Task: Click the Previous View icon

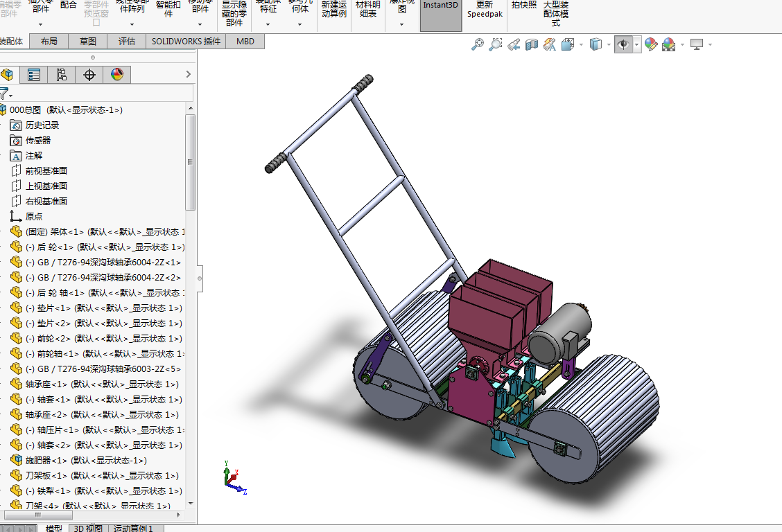Action: pos(514,44)
